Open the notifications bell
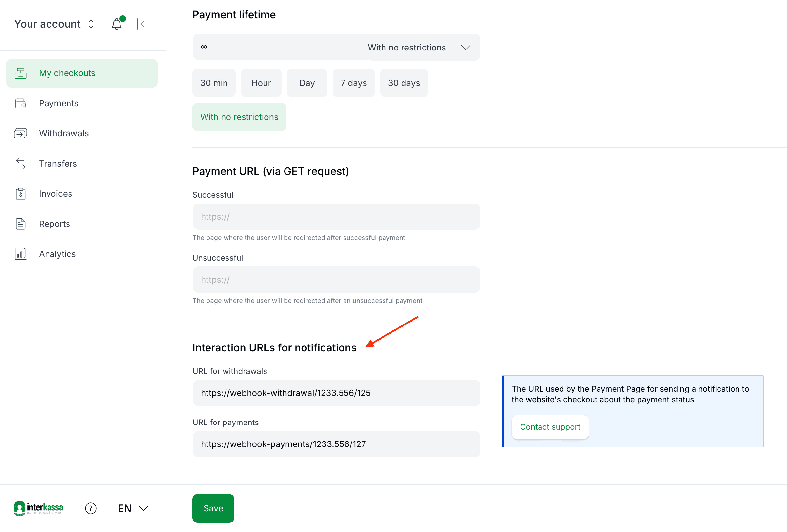This screenshot has height=532, width=787. point(116,24)
